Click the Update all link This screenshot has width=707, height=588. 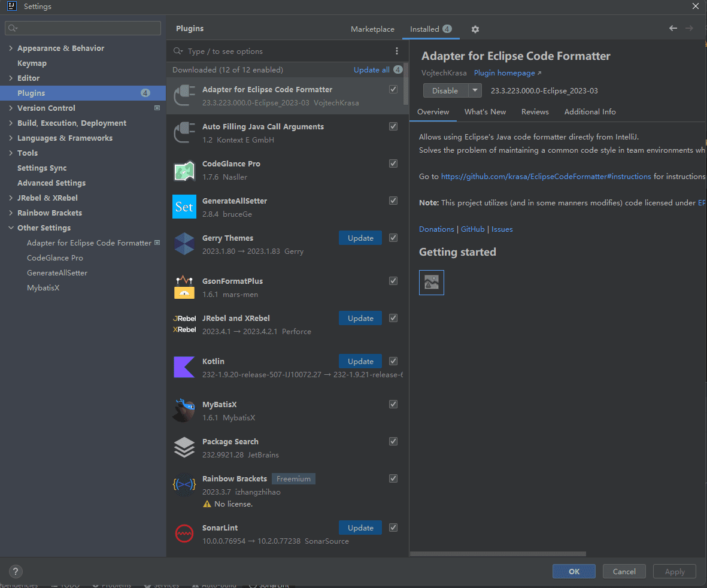[x=371, y=70]
